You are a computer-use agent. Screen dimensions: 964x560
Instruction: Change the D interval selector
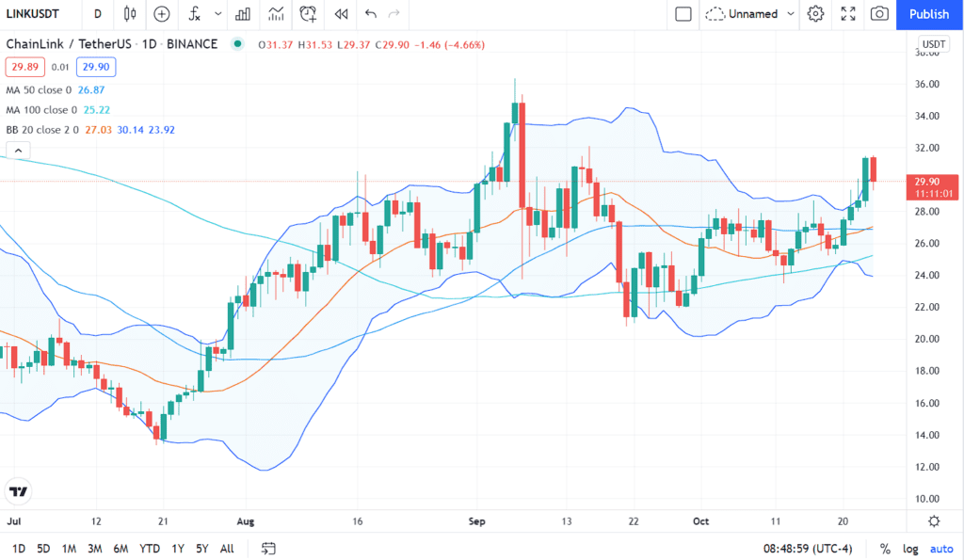tap(98, 13)
